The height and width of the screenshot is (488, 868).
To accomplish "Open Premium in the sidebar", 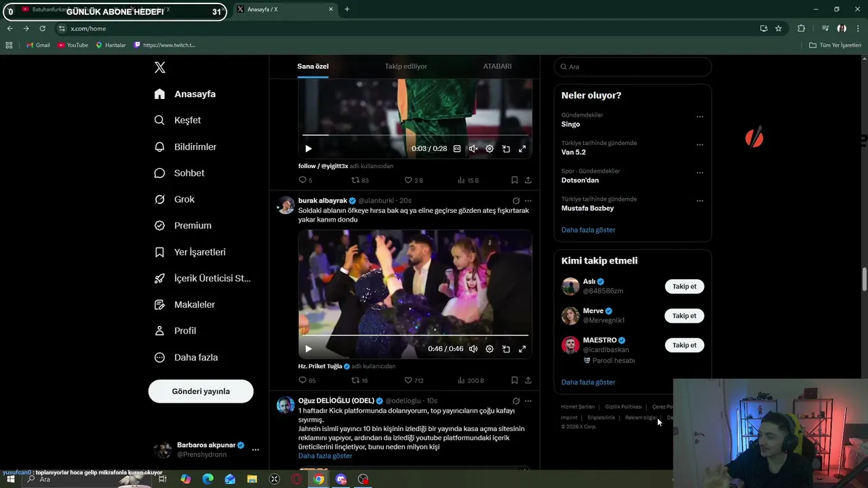I will [x=183, y=226].
